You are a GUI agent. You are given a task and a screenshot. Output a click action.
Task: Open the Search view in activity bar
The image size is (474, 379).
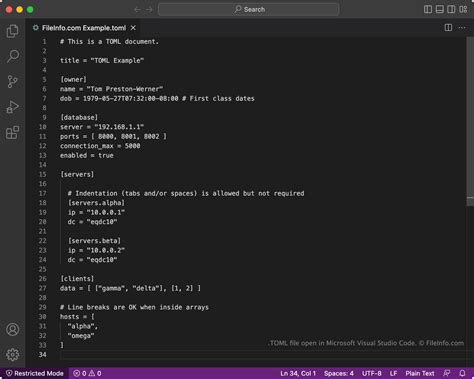point(13,56)
